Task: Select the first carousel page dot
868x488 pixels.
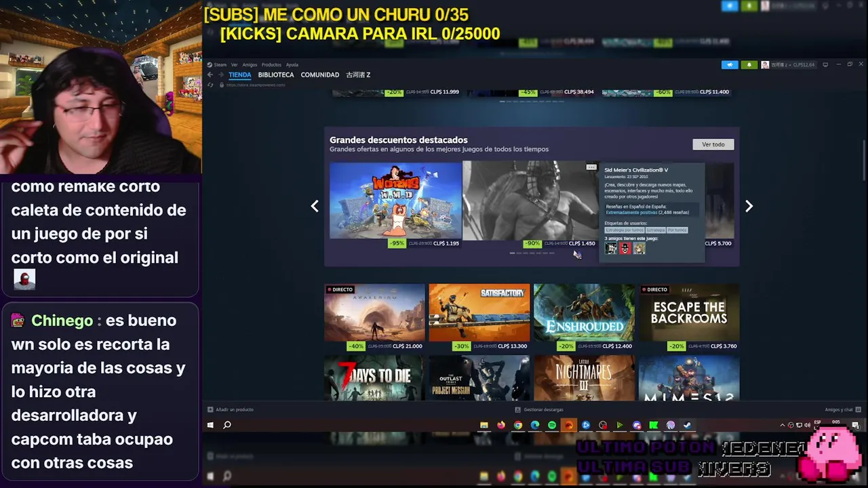Action: tap(513, 253)
